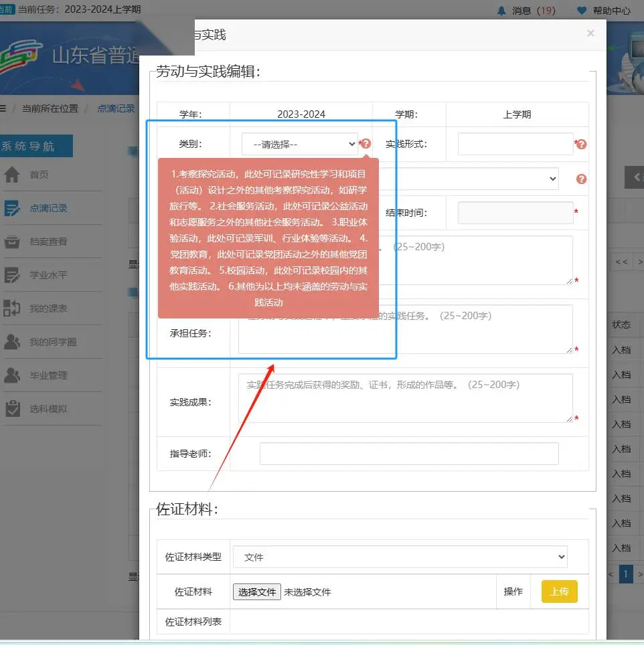This screenshot has width=644, height=645.
Task: Open 点滴记录 in system navigation
Action: click(x=49, y=209)
